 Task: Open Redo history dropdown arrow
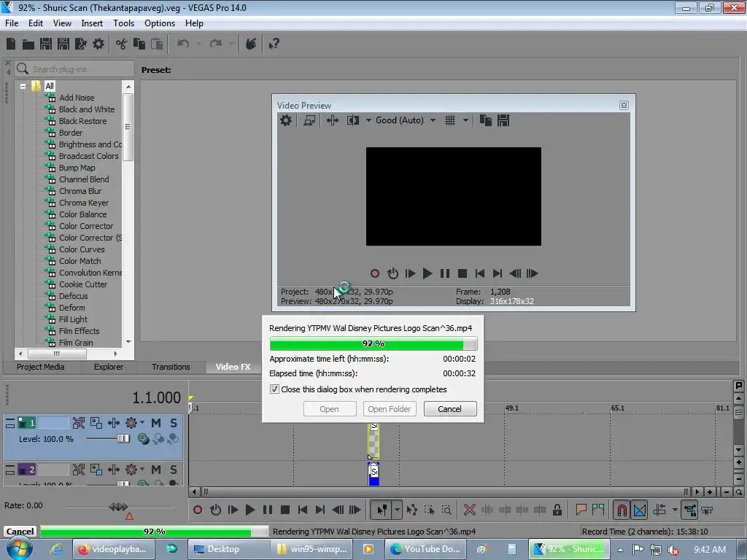pos(231,44)
